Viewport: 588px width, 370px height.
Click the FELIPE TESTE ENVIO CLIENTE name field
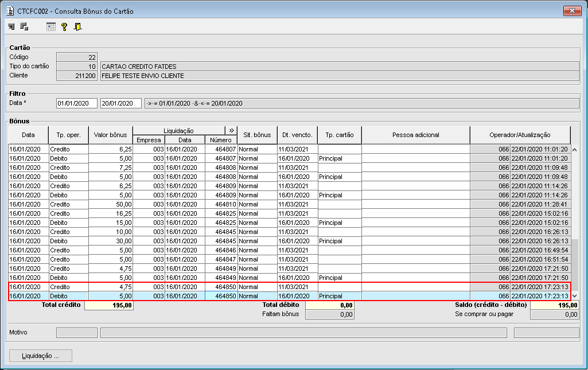(340, 76)
